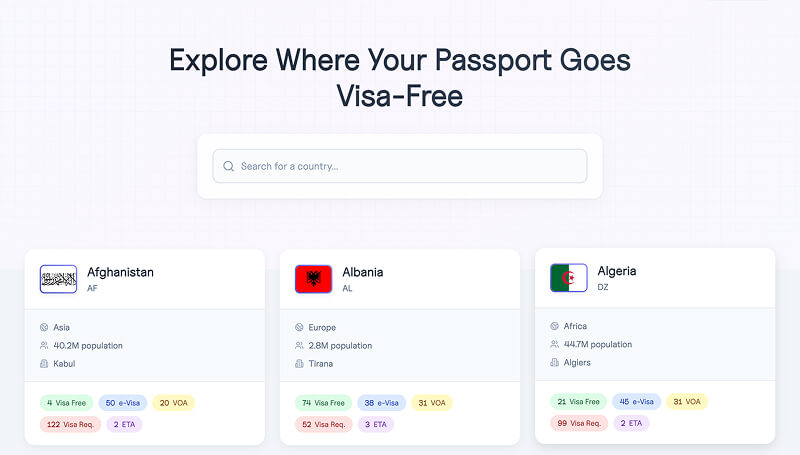Viewport: 800px width, 455px height.
Task: Select Afghanistan's 4 Visa Free badge
Action: pos(66,403)
